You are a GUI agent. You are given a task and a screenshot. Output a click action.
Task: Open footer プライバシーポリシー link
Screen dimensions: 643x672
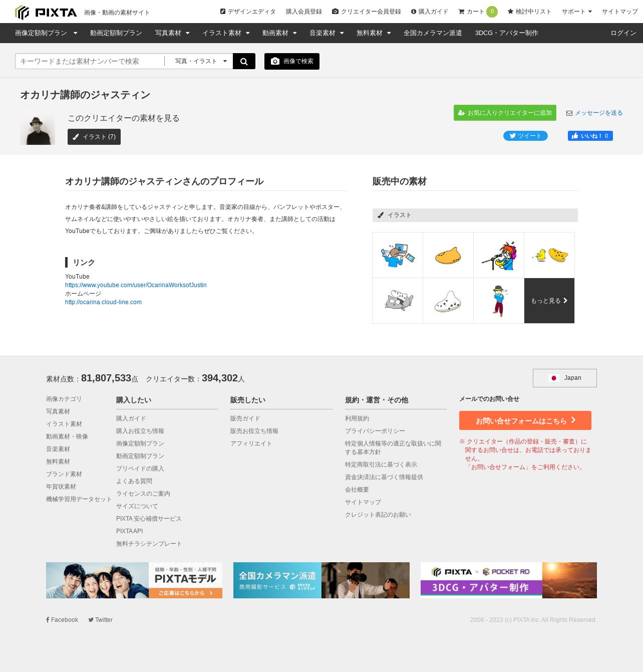click(x=375, y=431)
